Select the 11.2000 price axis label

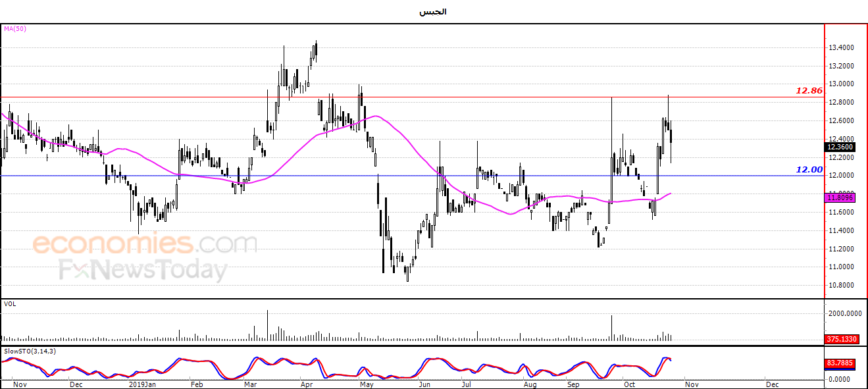tap(841, 249)
